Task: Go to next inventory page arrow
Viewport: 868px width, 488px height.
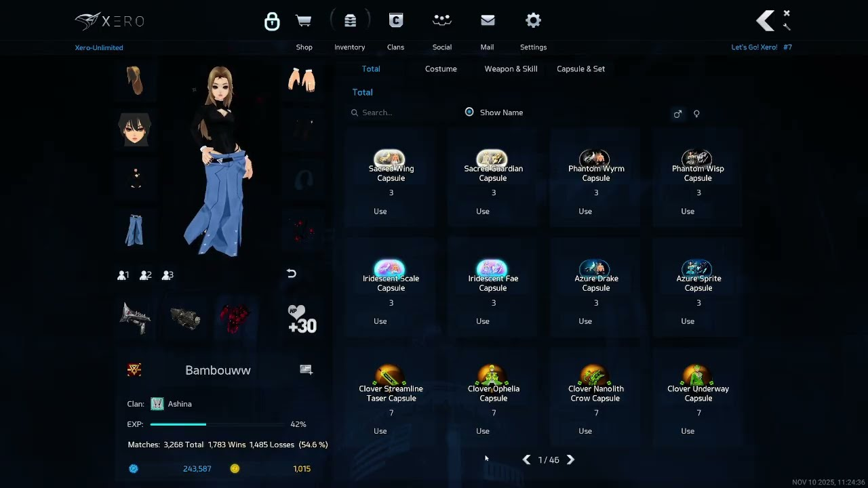Action: [x=570, y=460]
